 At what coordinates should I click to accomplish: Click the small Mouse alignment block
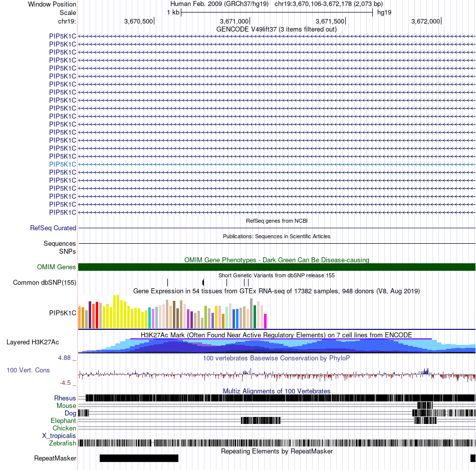pos(425,406)
